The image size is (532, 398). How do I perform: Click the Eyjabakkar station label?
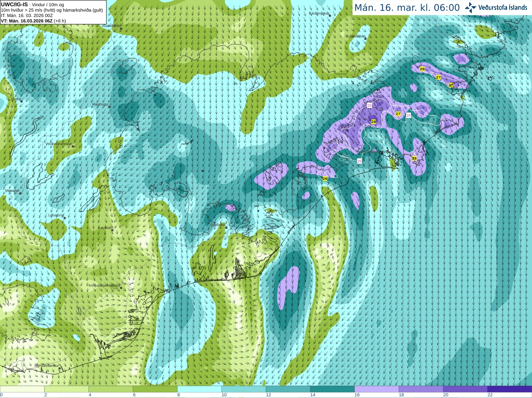click(x=355, y=36)
